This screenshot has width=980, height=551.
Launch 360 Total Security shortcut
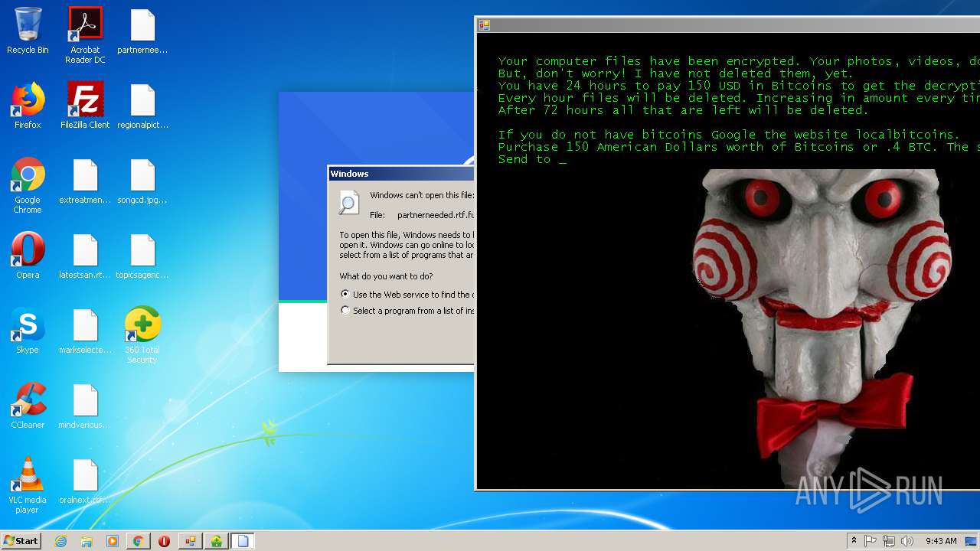click(x=142, y=336)
